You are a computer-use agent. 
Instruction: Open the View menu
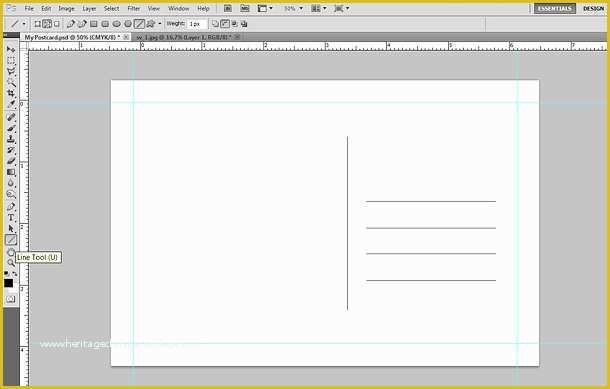pyautogui.click(x=154, y=8)
